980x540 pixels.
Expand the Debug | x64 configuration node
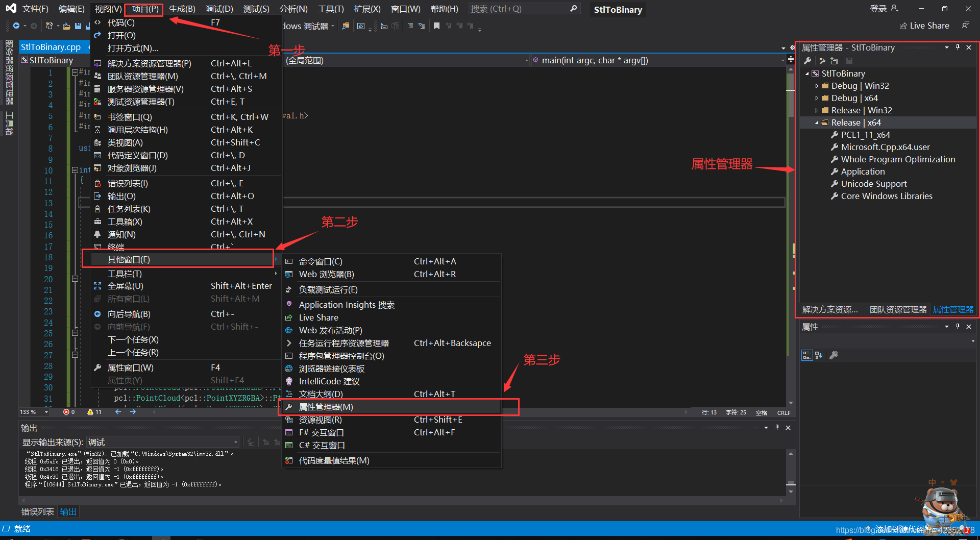tap(817, 98)
